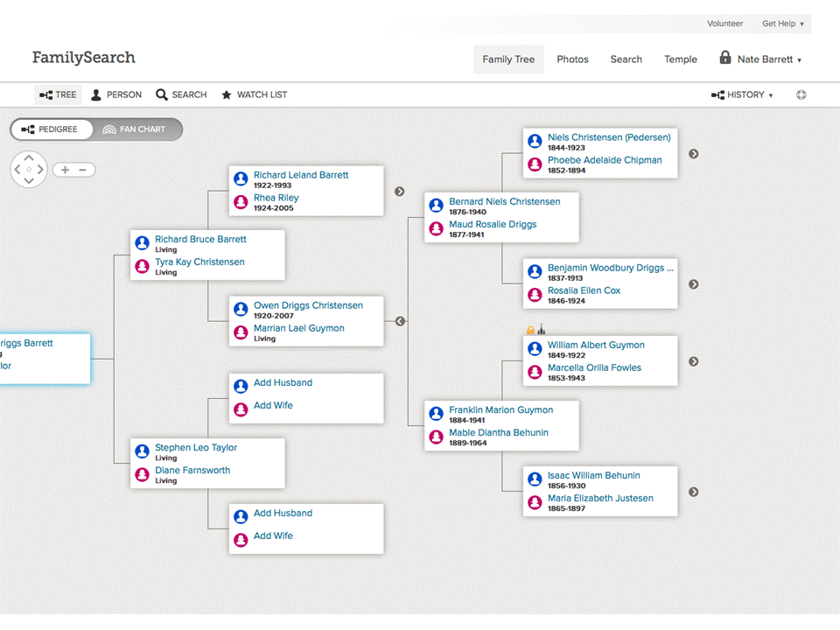Click the Add Husband link below Richard Bruce Barrett
The width and height of the screenshot is (840, 630).
click(x=283, y=382)
